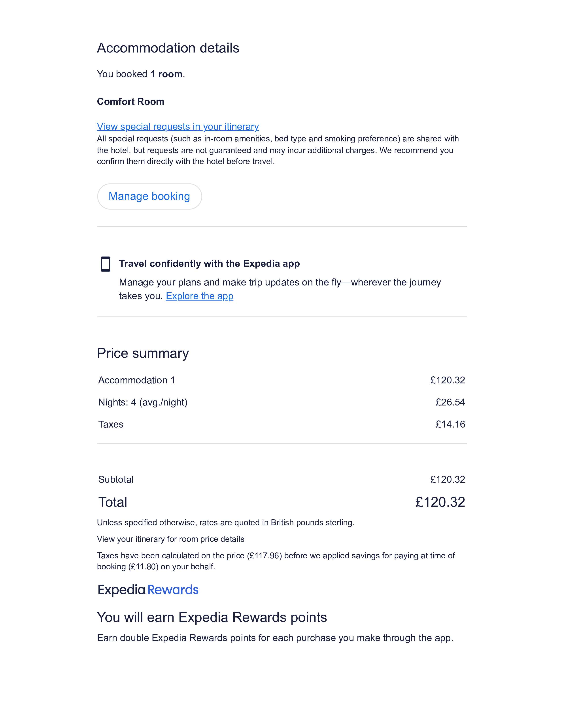
Task: Click the £26.54 average nightly price
Action: click(450, 402)
